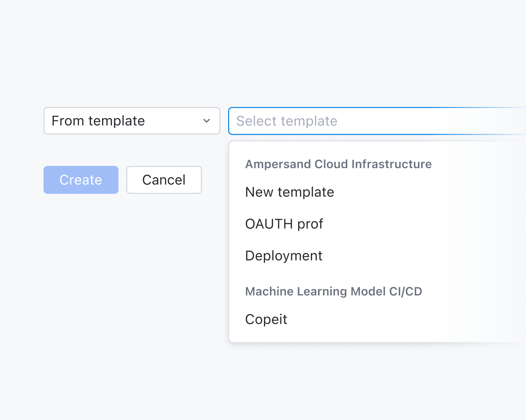Dismiss the form using Cancel
This screenshot has height=420, width=526.
[164, 180]
